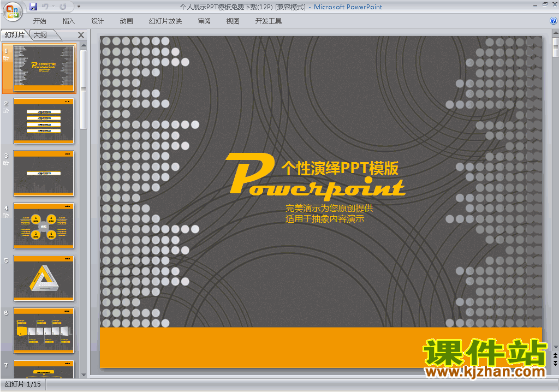Click thumbnail pane scroll up arrow
The width and height of the screenshot is (559, 392).
[x=84, y=45]
